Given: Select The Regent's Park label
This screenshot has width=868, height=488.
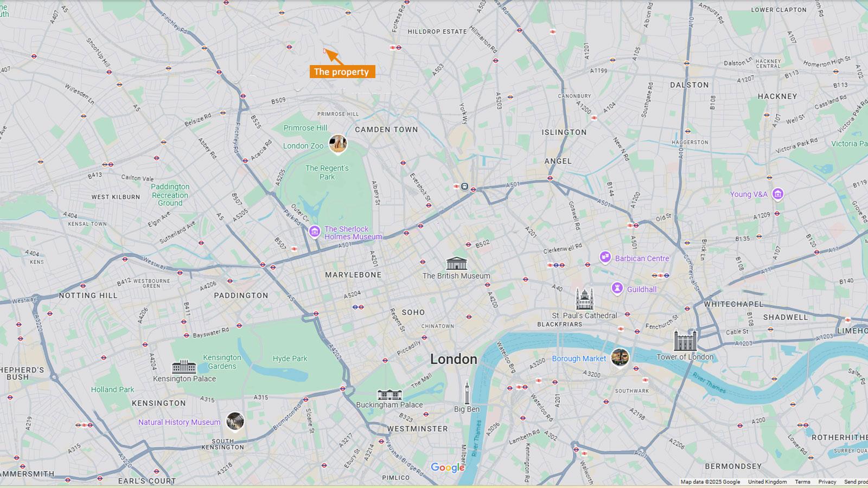Looking at the screenshot, I should (327, 172).
